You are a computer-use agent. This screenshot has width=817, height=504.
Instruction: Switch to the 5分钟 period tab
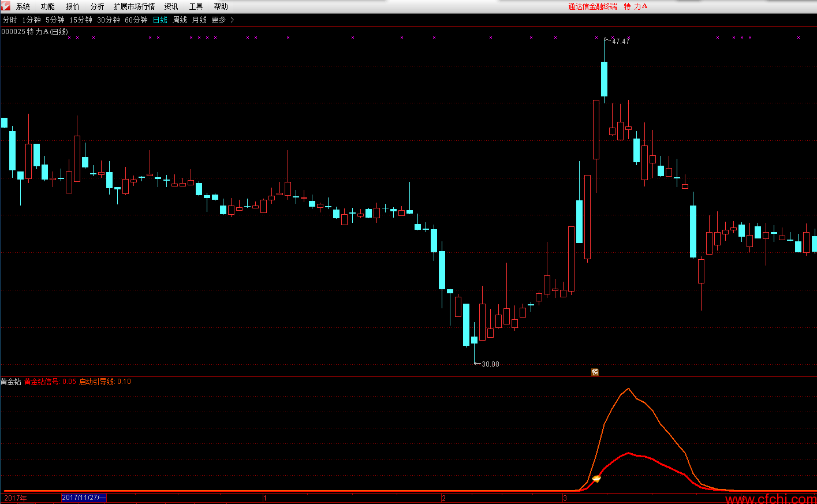[x=55, y=20]
